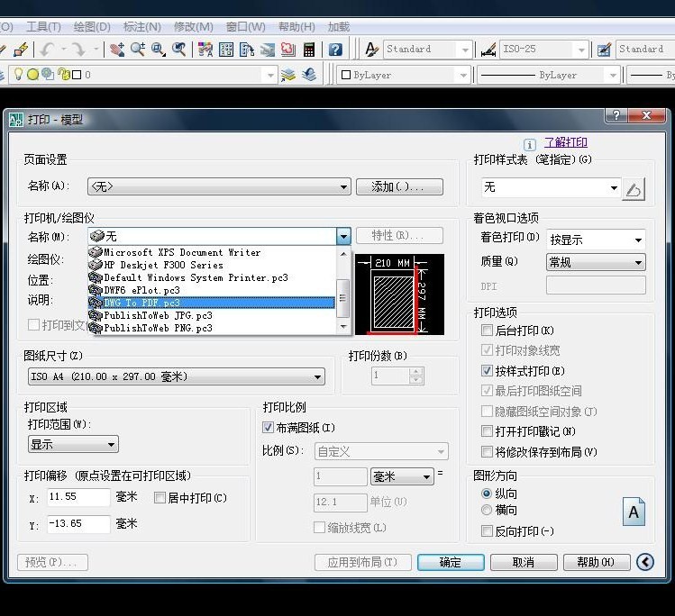The width and height of the screenshot is (675, 616).
Task: Open the 绘图(D) menu
Action: pos(92,27)
